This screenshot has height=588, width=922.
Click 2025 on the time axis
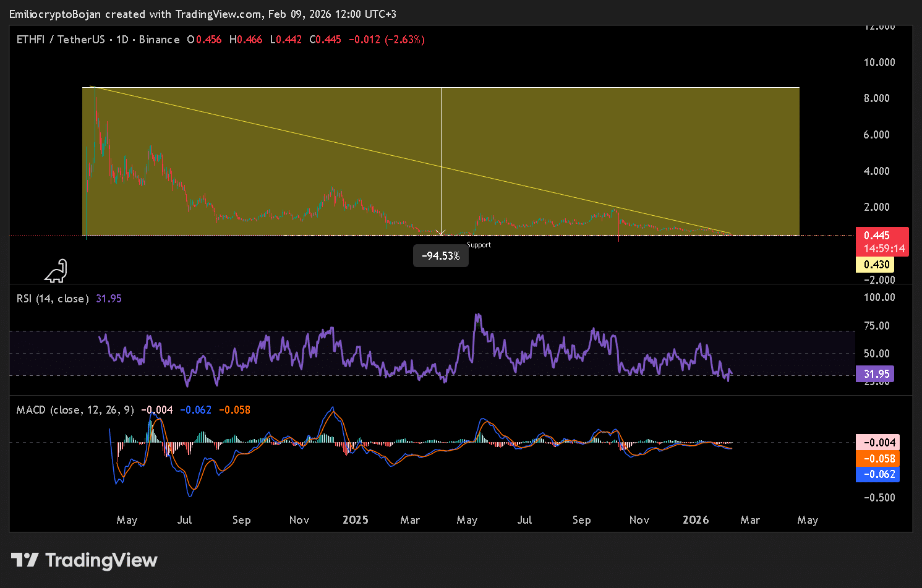click(x=355, y=520)
